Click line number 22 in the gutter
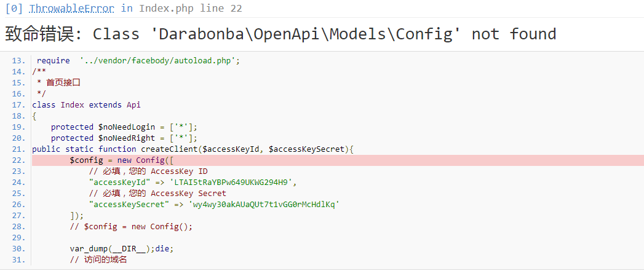 tap(18, 160)
